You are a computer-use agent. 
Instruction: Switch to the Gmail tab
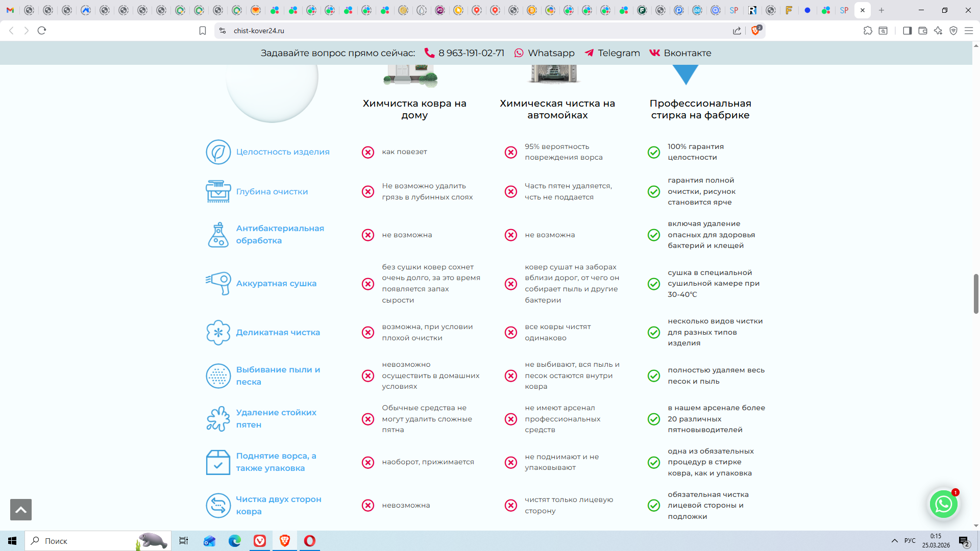(x=10, y=10)
